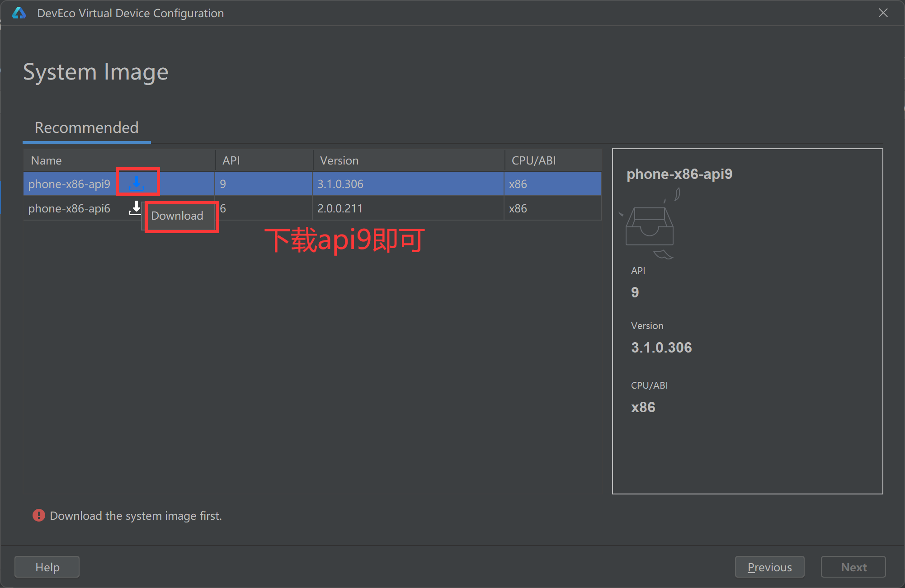The width and height of the screenshot is (905, 588).
Task: Click the Download tooltip label
Action: tap(177, 216)
